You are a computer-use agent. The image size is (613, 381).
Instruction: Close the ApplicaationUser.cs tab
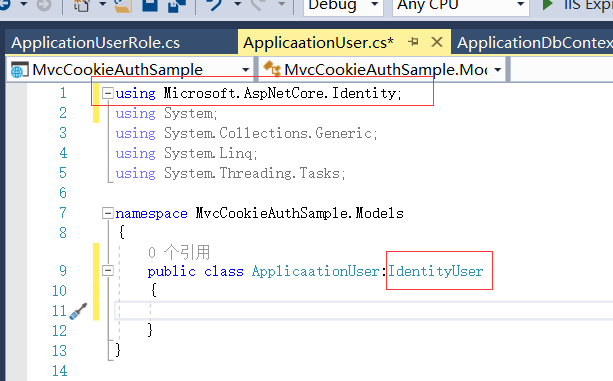[x=437, y=42]
